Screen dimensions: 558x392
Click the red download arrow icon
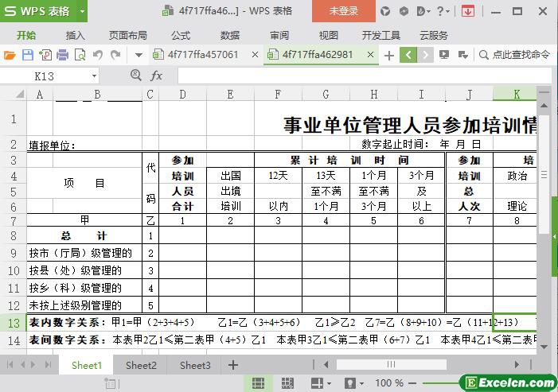[468, 11]
